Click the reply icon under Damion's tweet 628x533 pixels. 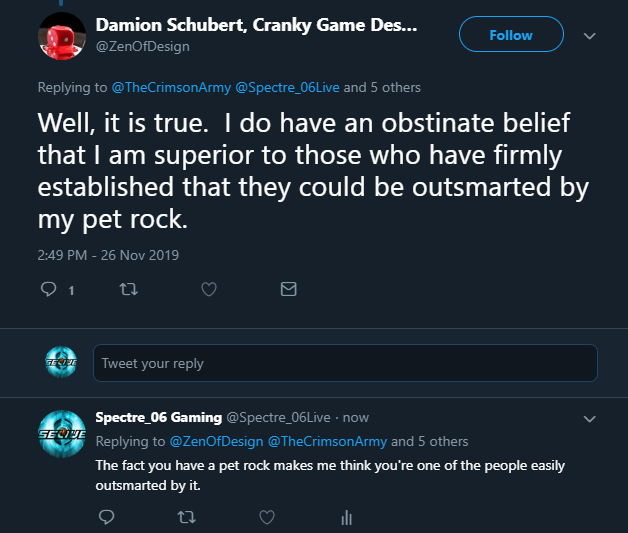coord(49,289)
